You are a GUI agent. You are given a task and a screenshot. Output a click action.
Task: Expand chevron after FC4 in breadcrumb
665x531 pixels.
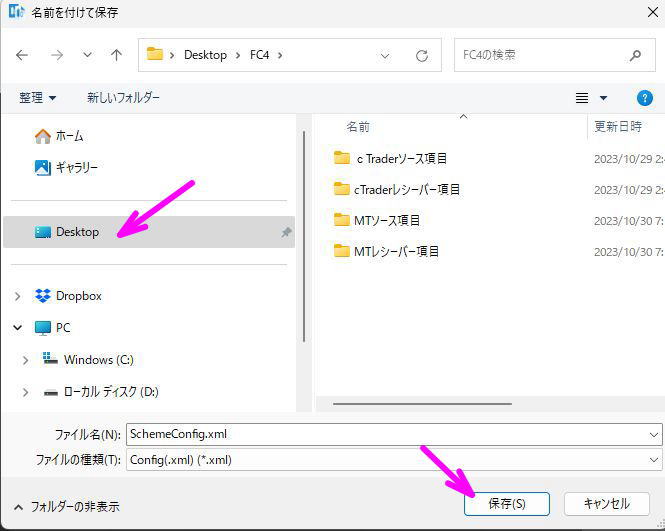point(280,56)
